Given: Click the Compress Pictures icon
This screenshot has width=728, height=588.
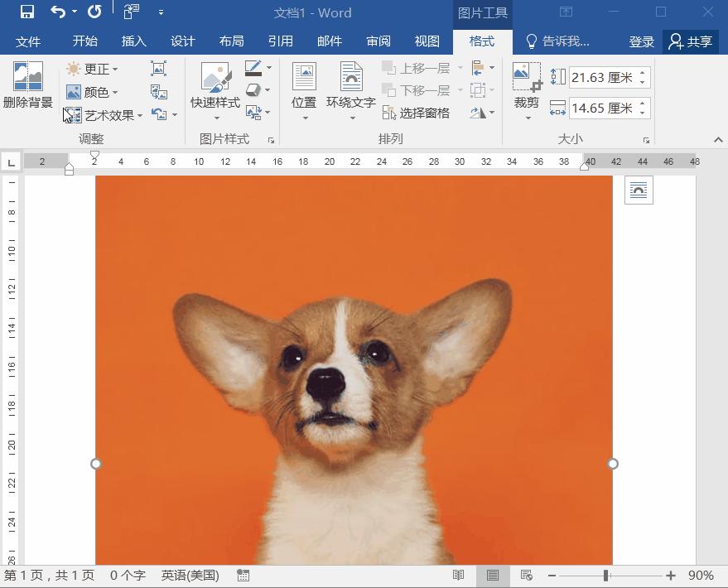Looking at the screenshot, I should pyautogui.click(x=158, y=69).
